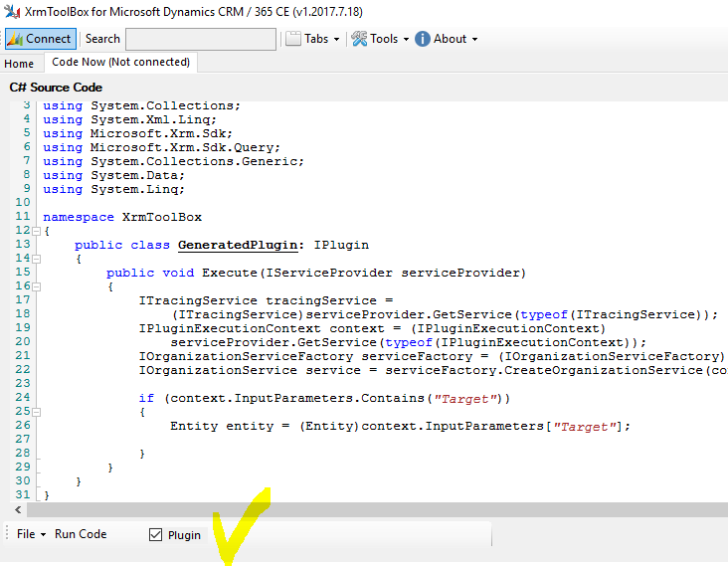Open the Tabs dropdown menu
The width and height of the screenshot is (728, 566).
coord(312,39)
